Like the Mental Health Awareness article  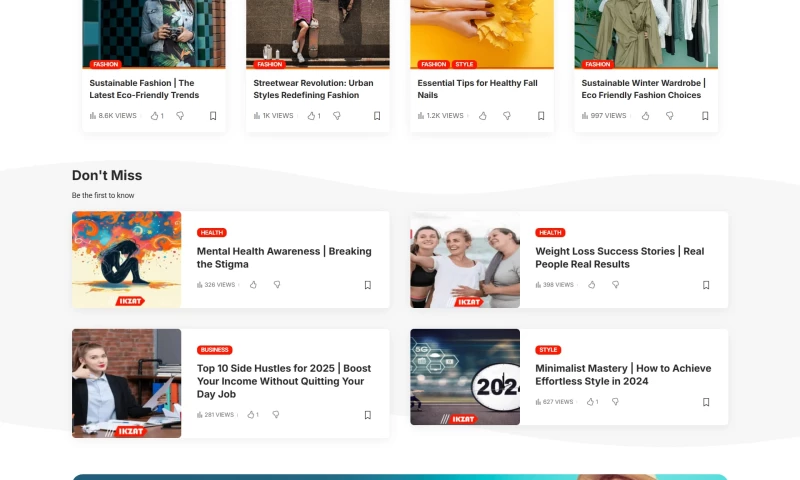pos(253,285)
